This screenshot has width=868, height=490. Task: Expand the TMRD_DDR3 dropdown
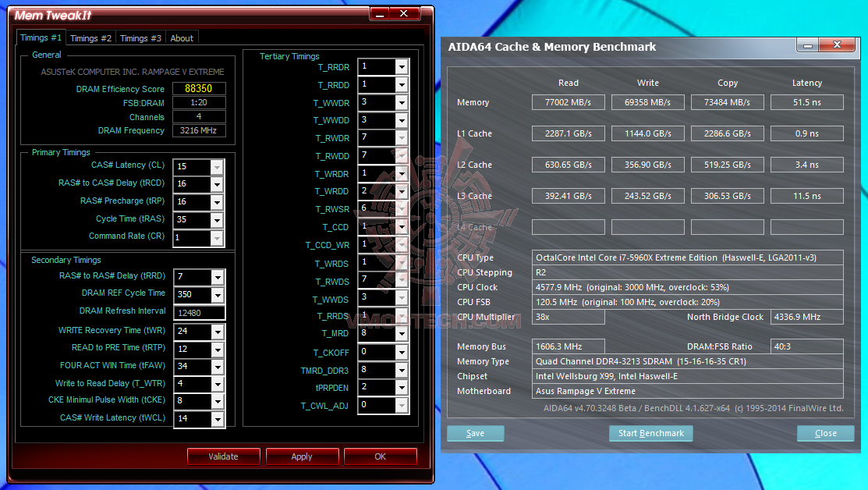point(402,370)
